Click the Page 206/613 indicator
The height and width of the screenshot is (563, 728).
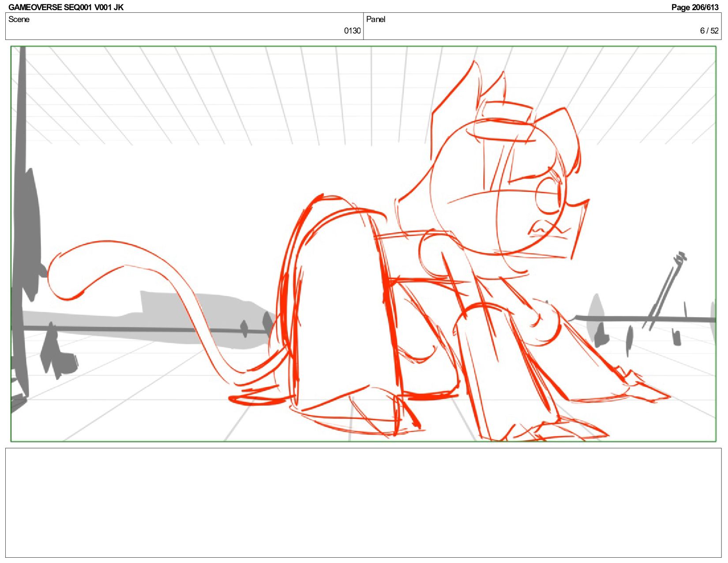click(x=695, y=7)
